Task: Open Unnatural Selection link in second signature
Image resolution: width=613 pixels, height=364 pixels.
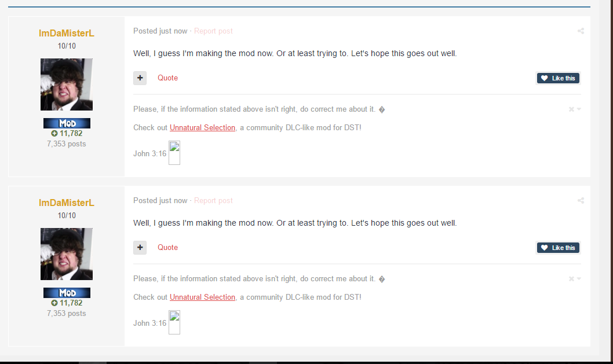Action: point(203,297)
